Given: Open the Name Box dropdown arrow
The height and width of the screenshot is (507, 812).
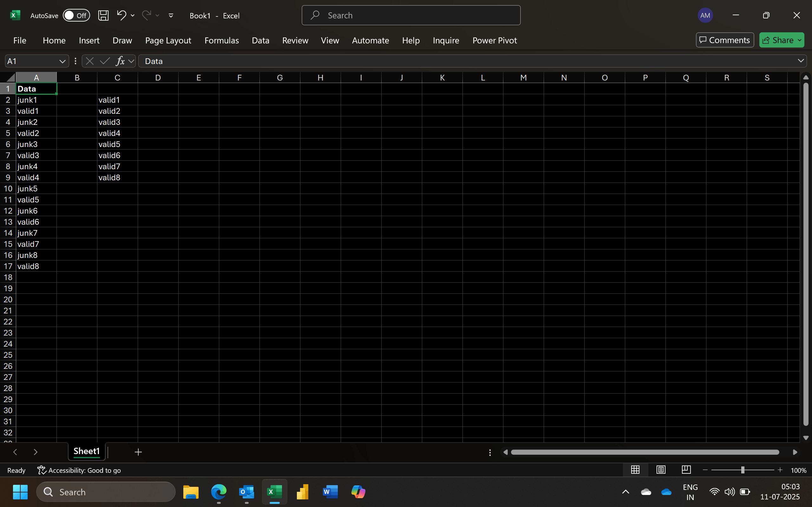Looking at the screenshot, I should tap(62, 61).
